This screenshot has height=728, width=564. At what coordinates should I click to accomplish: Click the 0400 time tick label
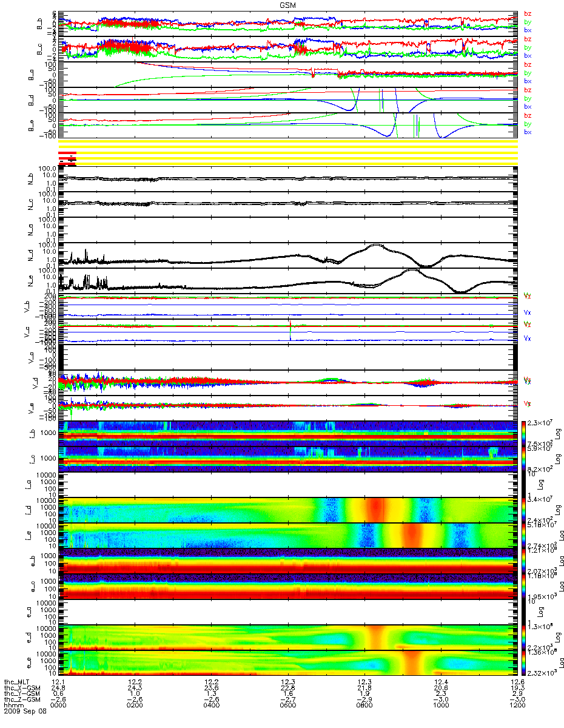pos(211,706)
